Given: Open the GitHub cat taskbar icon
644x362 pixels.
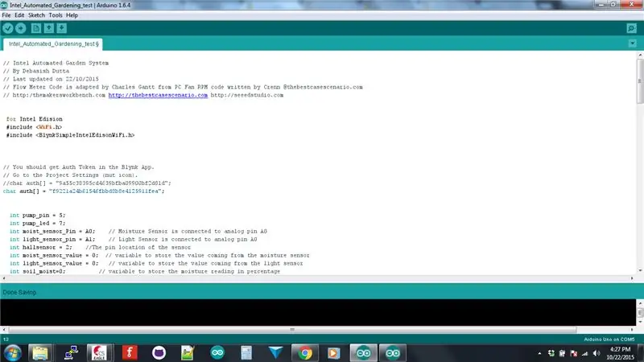Looking at the screenshot, I should coord(159,353).
